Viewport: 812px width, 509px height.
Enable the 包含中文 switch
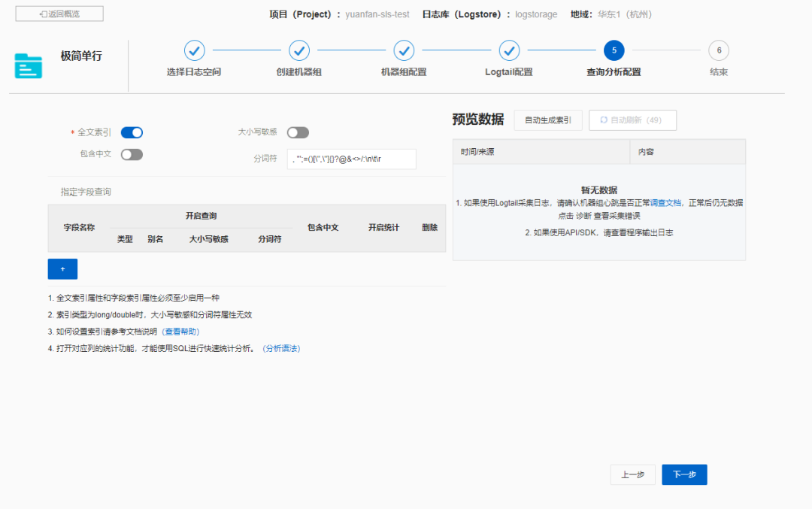132,154
